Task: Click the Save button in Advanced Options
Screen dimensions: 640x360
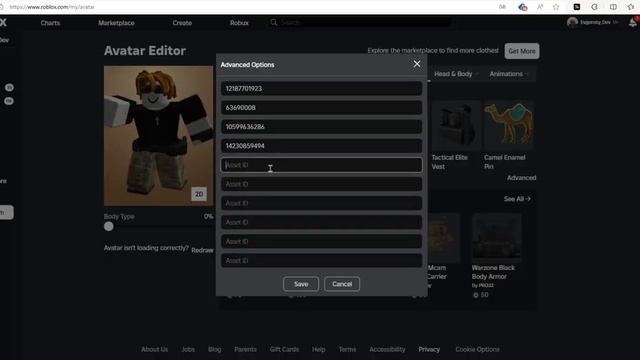Action: click(301, 284)
